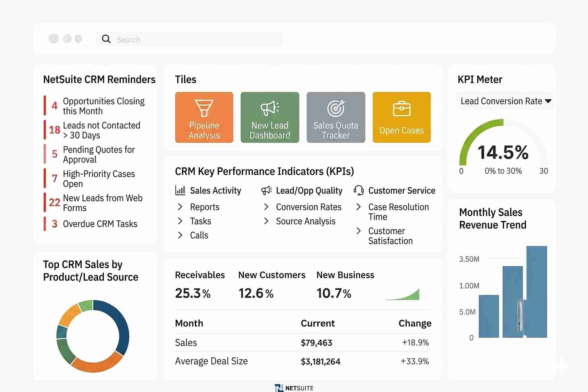Open the Reports link

(x=205, y=207)
